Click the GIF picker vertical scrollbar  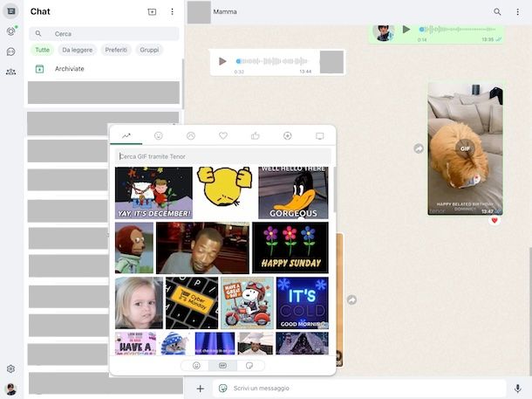(334, 190)
